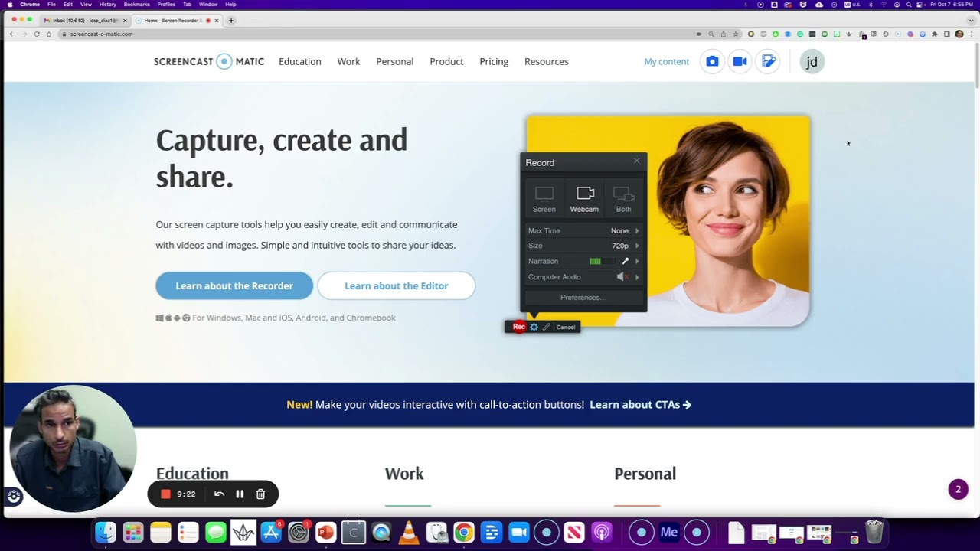Open Education dropdown in site navigation
Screen dimensions: 980x551
pos(300,61)
